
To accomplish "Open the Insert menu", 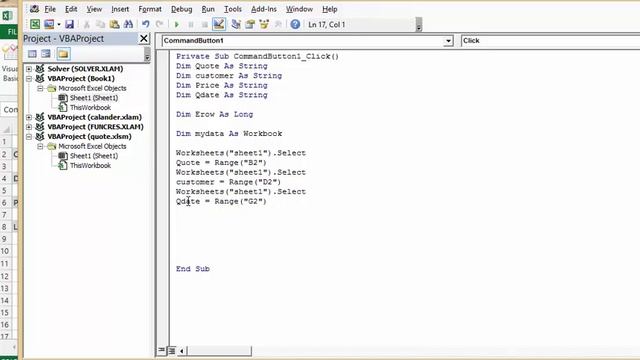I will pos(120,9).
